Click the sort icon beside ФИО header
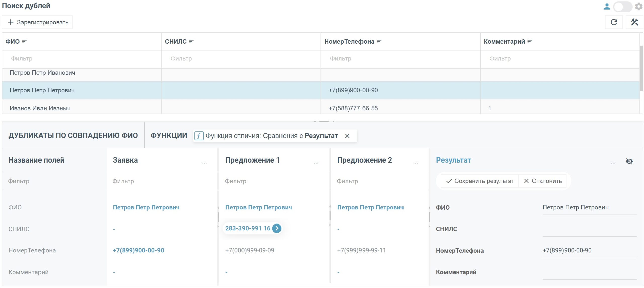This screenshot has width=644, height=288. click(x=24, y=42)
